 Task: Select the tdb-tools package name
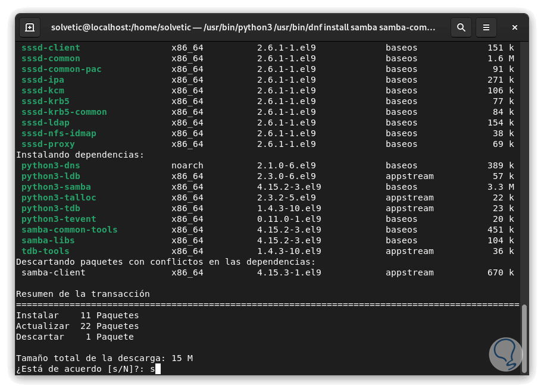click(x=45, y=251)
